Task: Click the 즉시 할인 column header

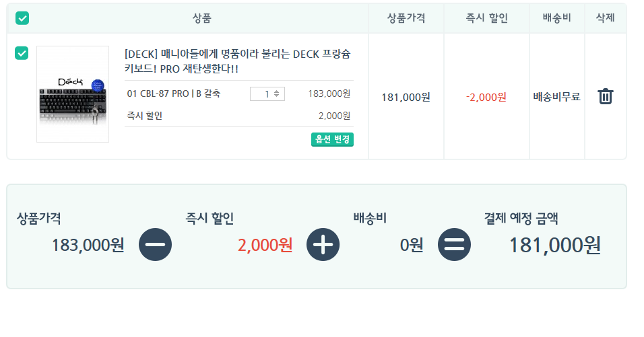Action: pos(486,18)
